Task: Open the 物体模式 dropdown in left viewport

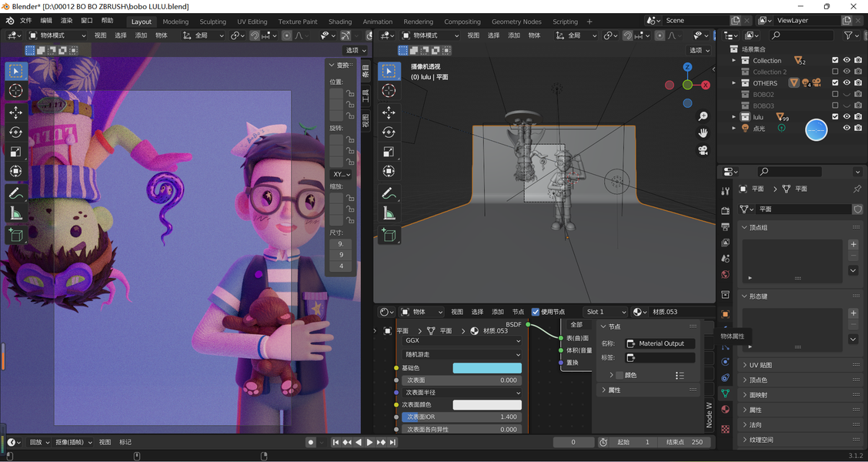Action: click(x=58, y=35)
